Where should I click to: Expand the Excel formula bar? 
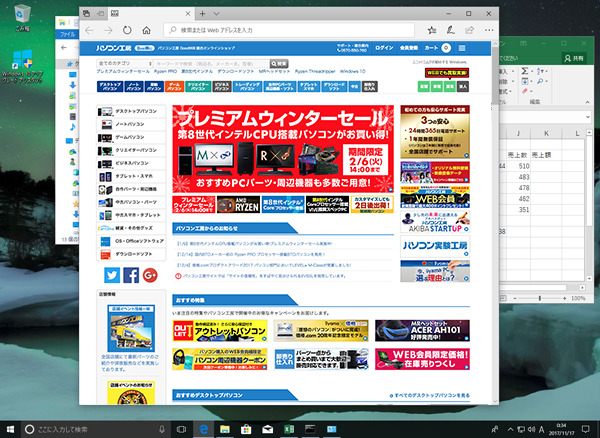click(588, 117)
